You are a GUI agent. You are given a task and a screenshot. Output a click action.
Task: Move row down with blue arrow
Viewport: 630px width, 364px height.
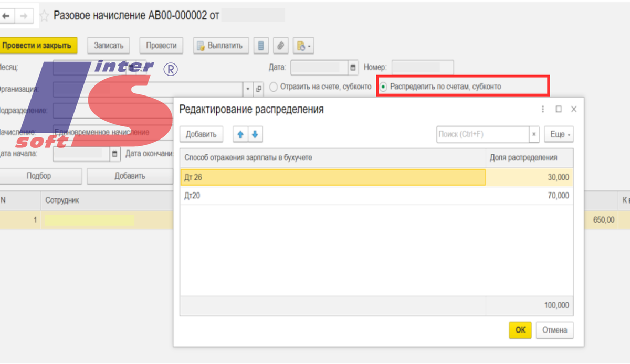coord(255,134)
